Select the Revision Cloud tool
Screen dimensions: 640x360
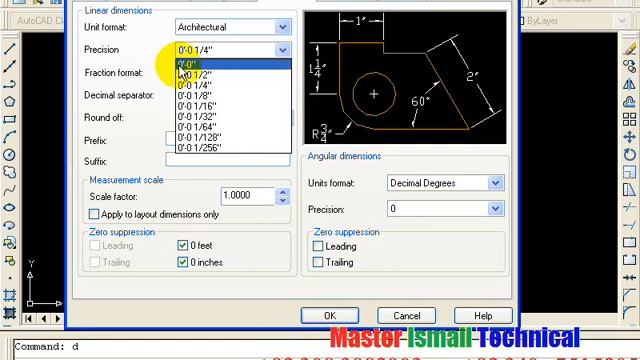click(9, 172)
